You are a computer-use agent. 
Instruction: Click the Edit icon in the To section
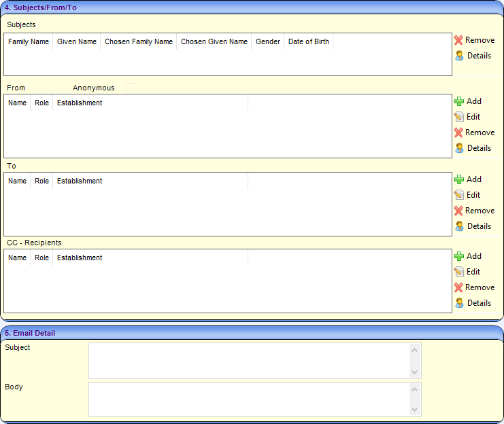459,195
